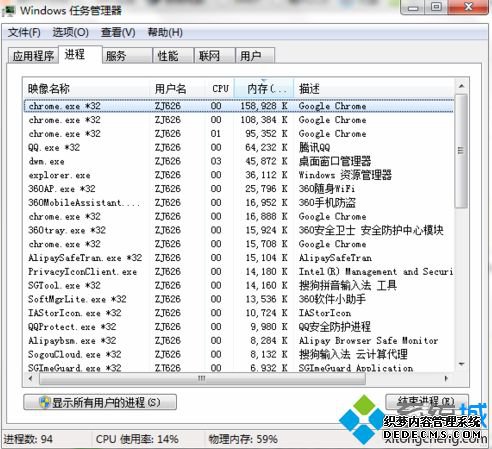Switch to the 用户 tab

click(x=255, y=56)
